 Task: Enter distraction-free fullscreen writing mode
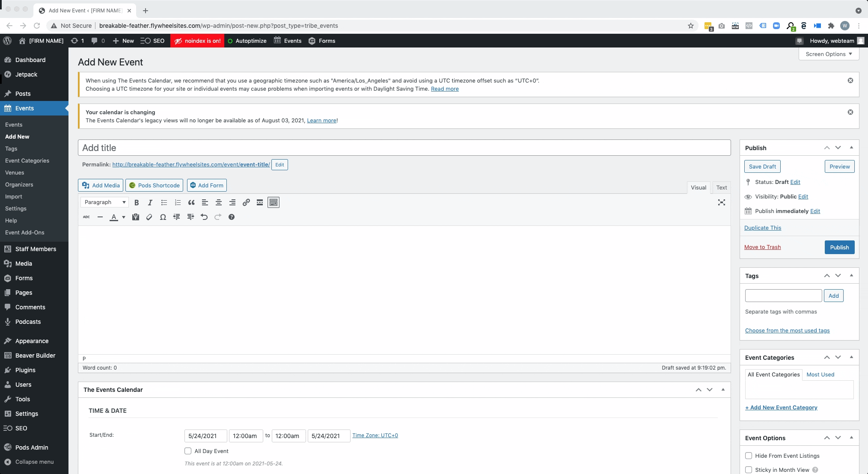point(722,202)
